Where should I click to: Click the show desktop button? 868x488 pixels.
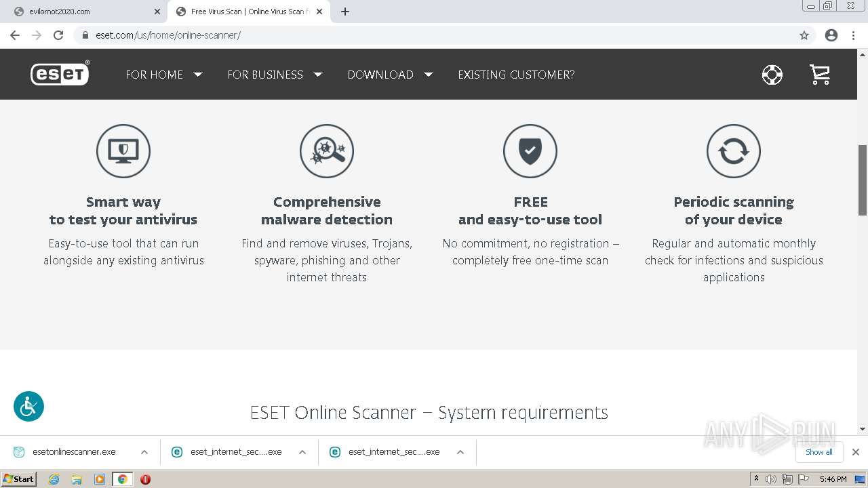pos(861,479)
